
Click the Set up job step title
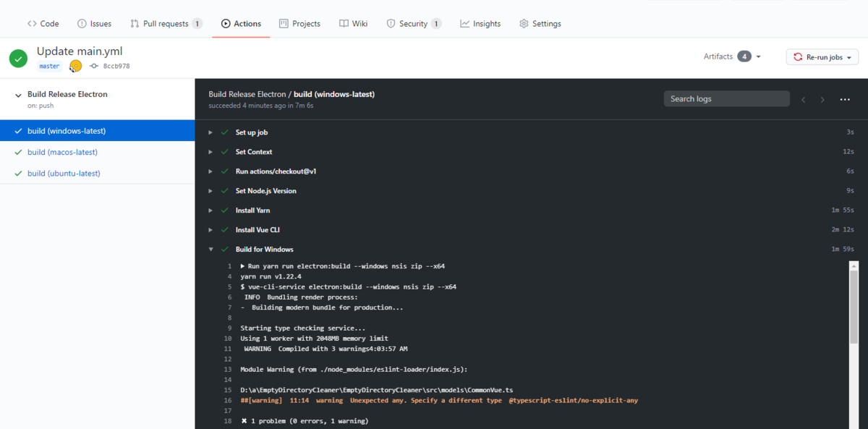click(x=252, y=132)
